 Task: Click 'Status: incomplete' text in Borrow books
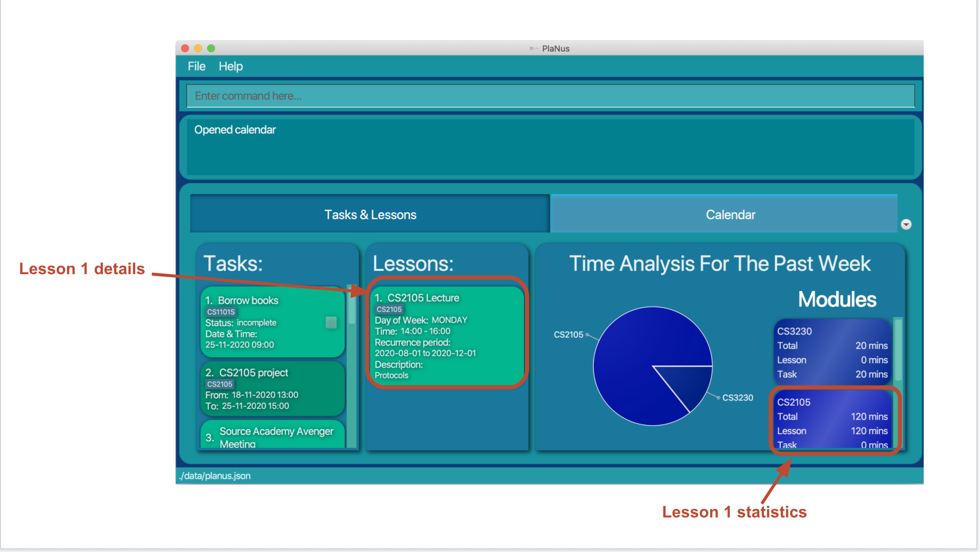coord(241,323)
